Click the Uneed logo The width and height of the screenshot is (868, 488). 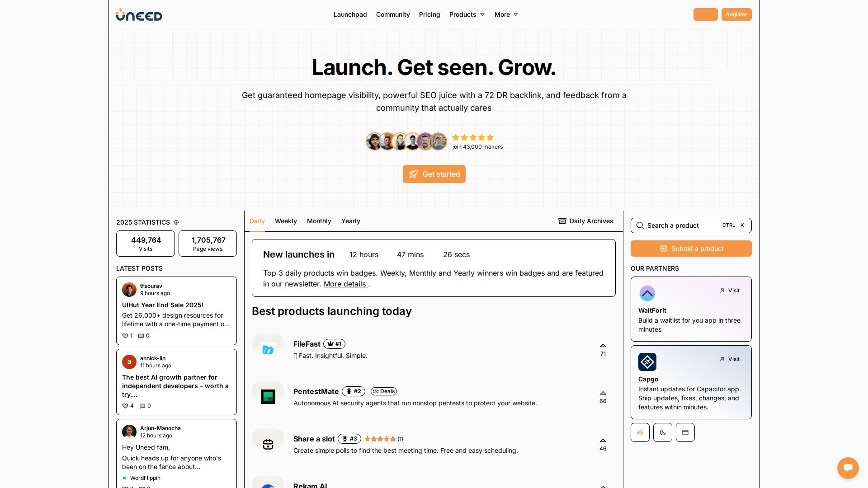(139, 15)
